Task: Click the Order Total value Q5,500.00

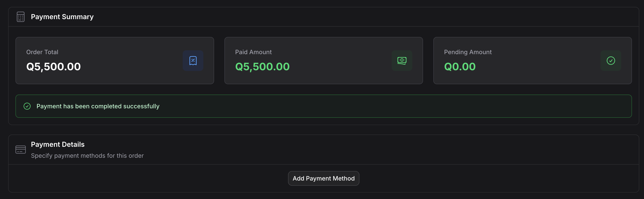Action: (54, 66)
